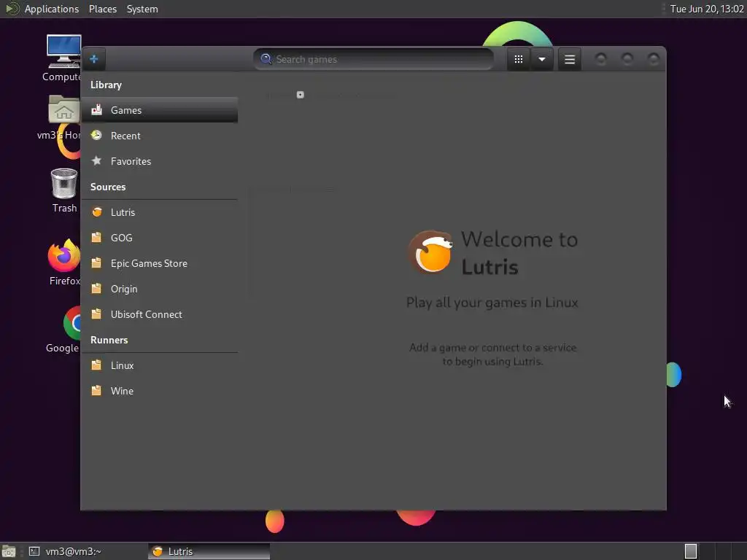Select the Origin source

(x=160, y=289)
